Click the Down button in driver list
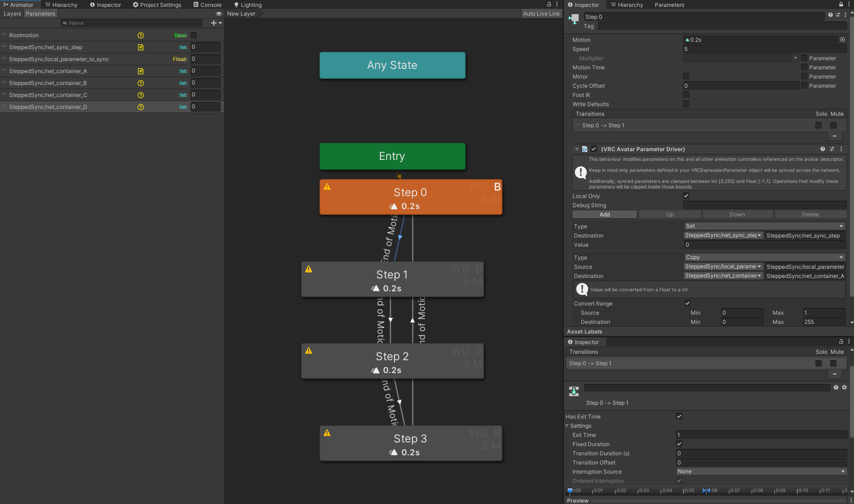Screen dimensions: 854x504 737,215
